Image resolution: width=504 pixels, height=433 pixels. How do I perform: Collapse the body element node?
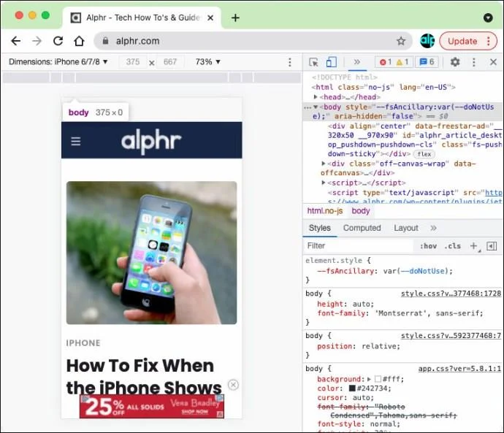(316, 107)
